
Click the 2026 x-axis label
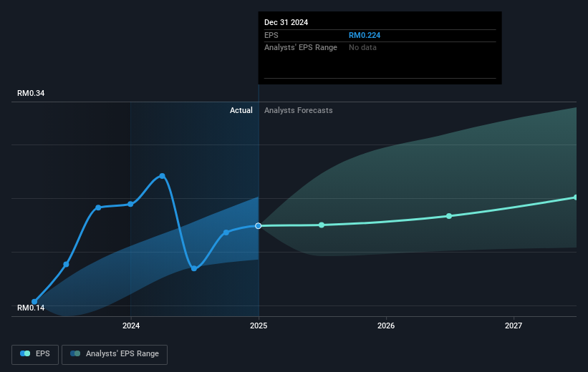pos(386,325)
